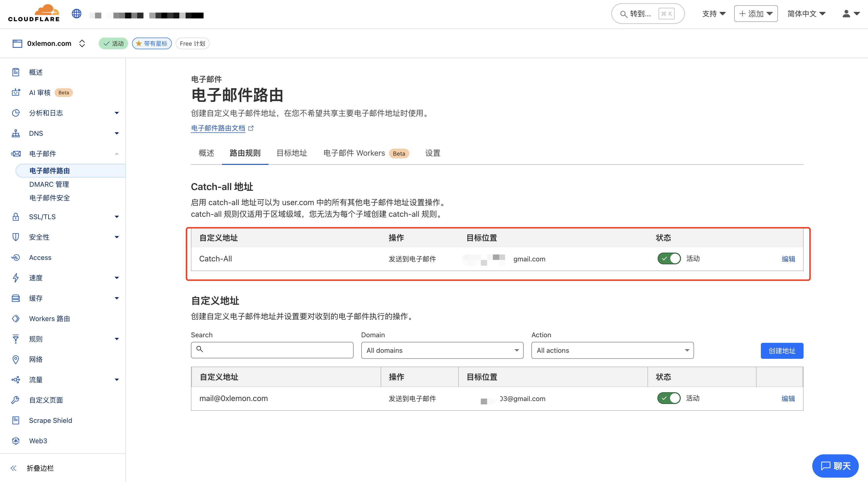Click the Search input field for custom addresses

tap(272, 350)
